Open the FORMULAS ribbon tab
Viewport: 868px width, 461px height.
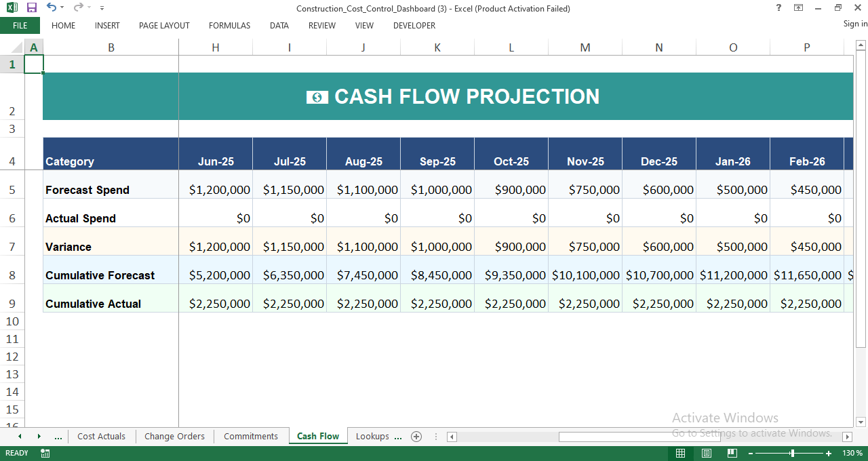(x=229, y=26)
